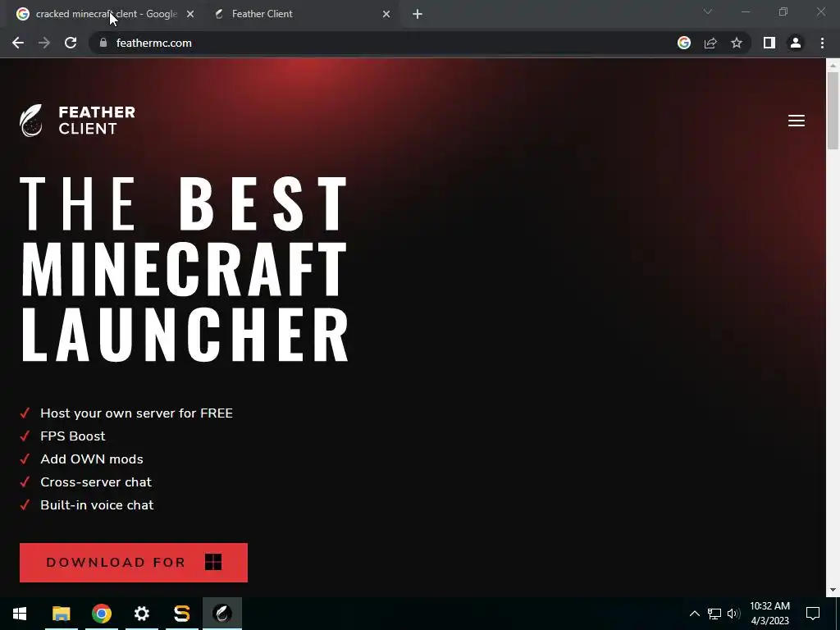The image size is (840, 630).
Task: Click the scrollbar down arrow
Action: [x=833, y=590]
